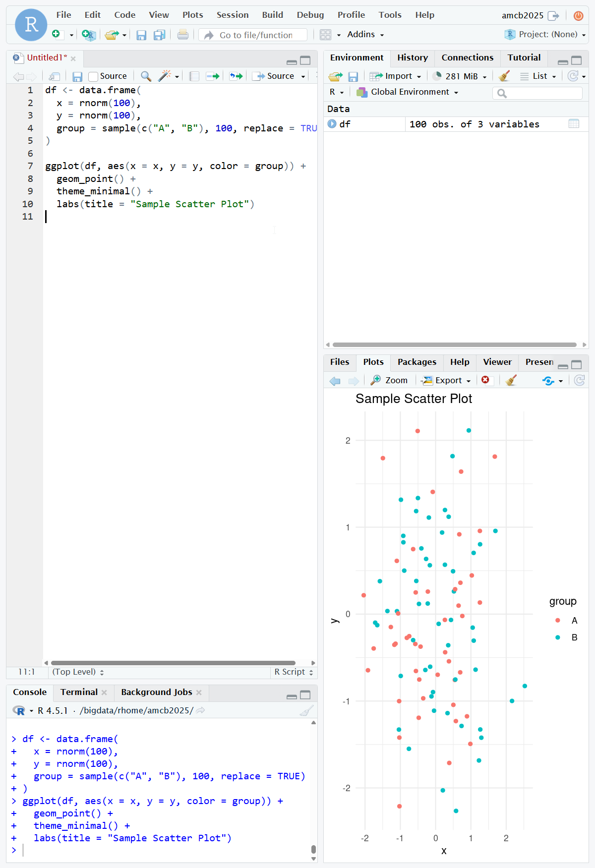This screenshot has width=595, height=868.
Task: Open the Debug menu
Action: click(x=310, y=15)
